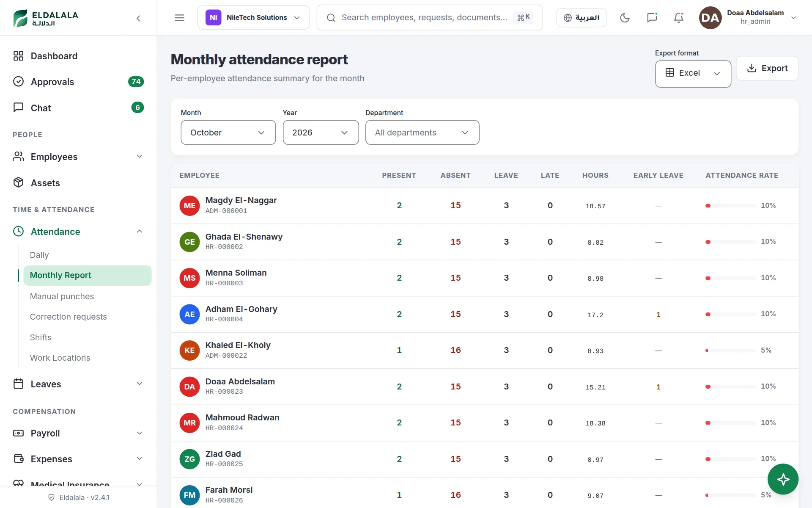
Task: Click hours value 15.21
Action: (595, 387)
